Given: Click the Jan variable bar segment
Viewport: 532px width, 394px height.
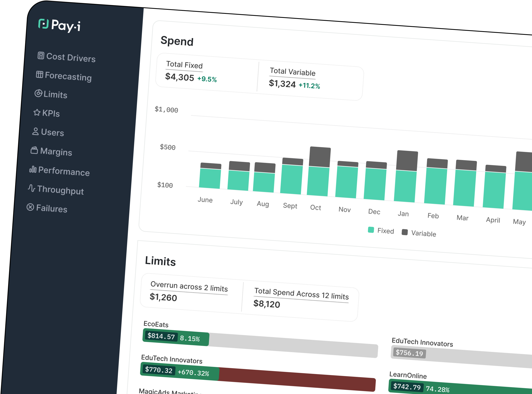Looking at the screenshot, I should (407, 161).
